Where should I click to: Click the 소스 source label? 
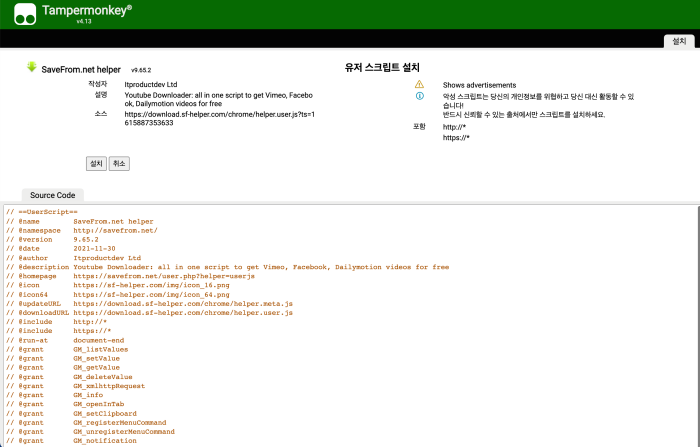click(x=101, y=114)
